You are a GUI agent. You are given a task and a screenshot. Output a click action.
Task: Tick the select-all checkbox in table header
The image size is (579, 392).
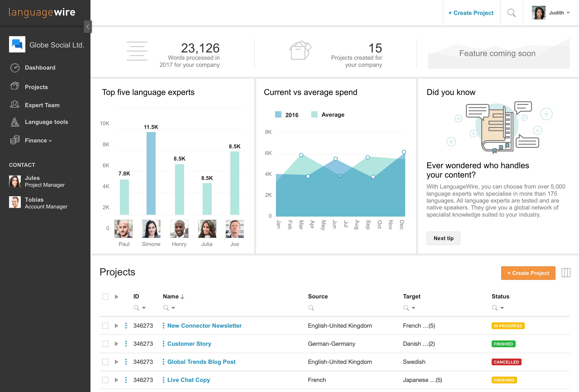click(x=105, y=297)
